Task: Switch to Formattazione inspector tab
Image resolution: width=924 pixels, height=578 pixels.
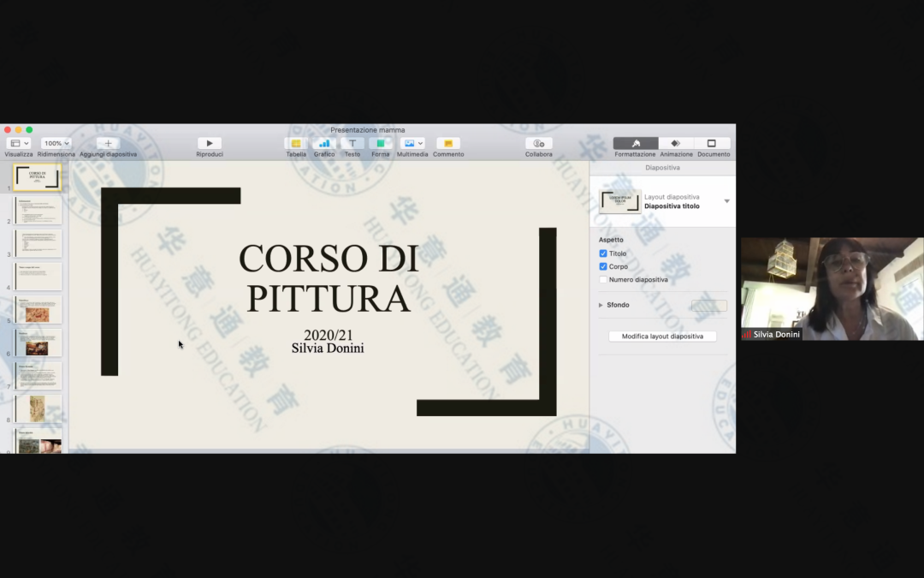Action: click(635, 143)
